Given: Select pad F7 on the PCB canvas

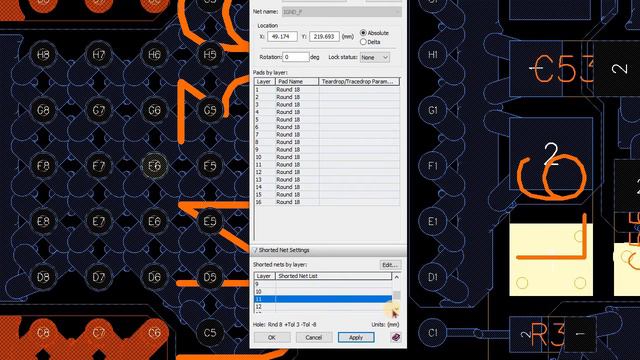Looking at the screenshot, I should (x=98, y=166).
